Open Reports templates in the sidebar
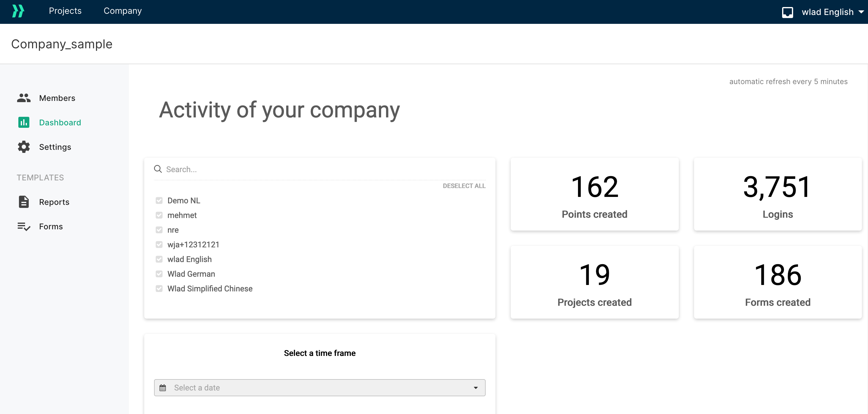The height and width of the screenshot is (414, 868). click(x=54, y=202)
